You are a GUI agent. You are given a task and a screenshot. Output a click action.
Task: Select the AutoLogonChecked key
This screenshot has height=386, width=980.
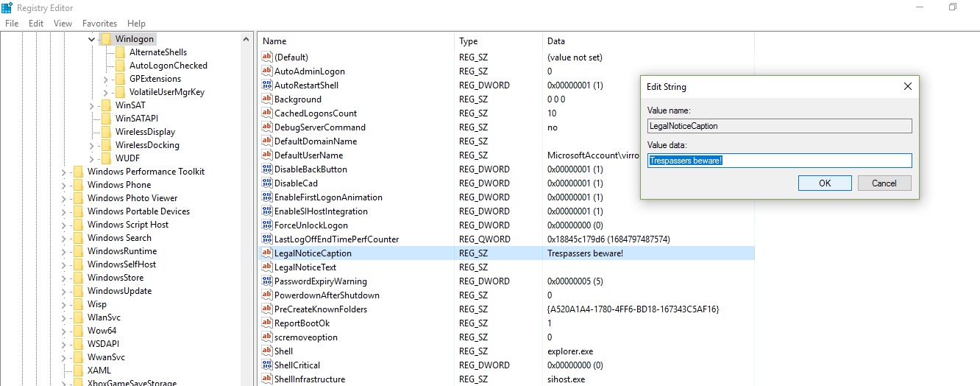(x=168, y=66)
